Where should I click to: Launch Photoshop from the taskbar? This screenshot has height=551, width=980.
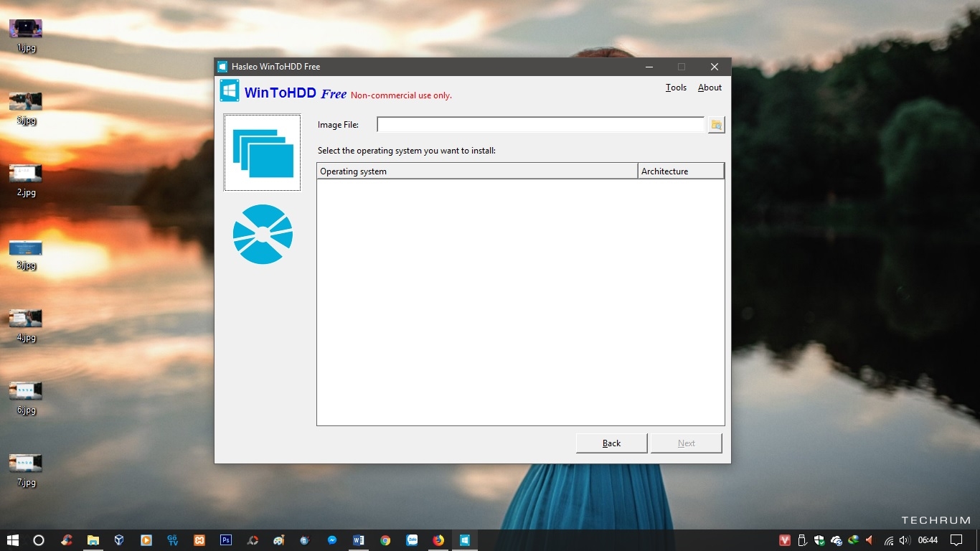click(x=226, y=540)
